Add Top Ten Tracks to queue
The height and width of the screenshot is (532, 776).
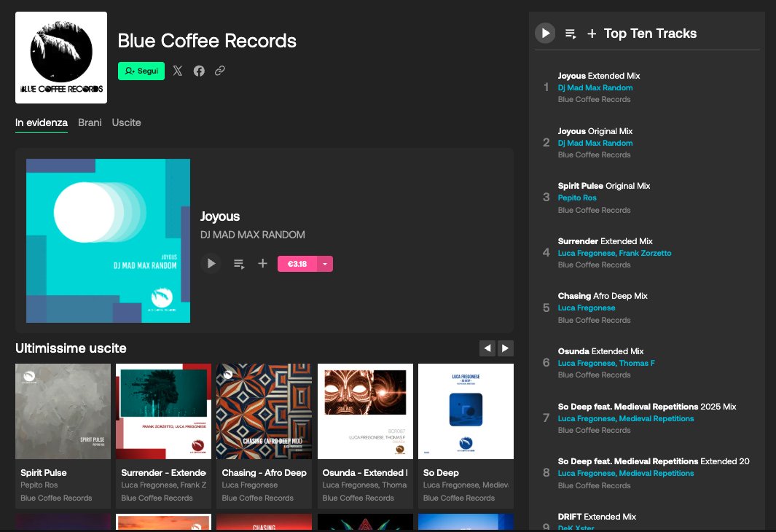point(571,34)
